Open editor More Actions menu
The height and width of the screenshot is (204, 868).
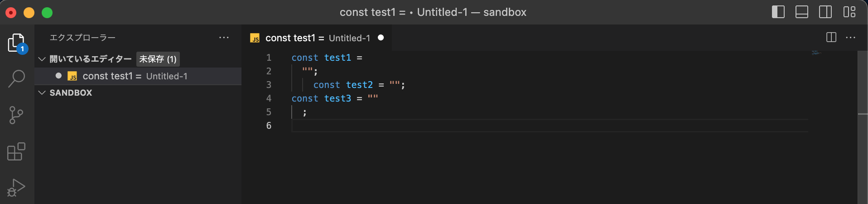click(x=851, y=38)
